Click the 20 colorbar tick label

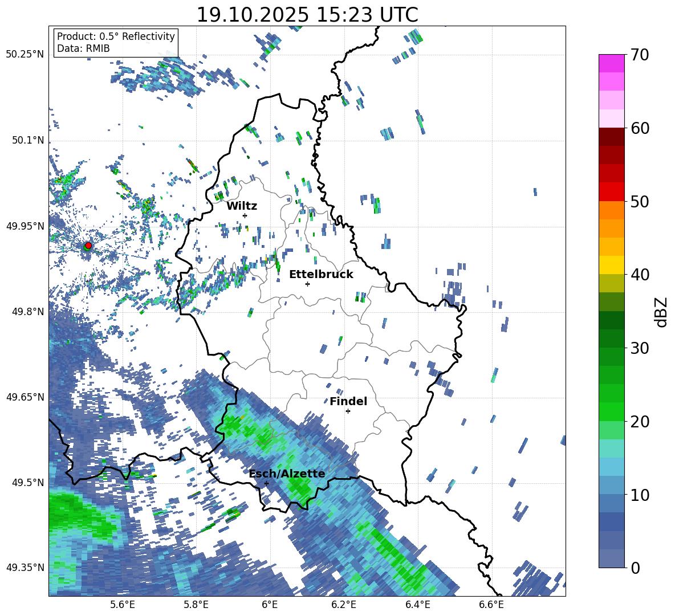[x=639, y=422]
